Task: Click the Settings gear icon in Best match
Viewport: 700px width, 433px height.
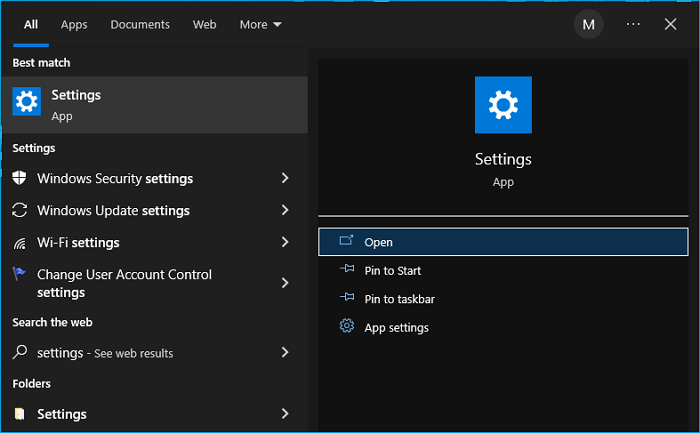Action: 26,101
